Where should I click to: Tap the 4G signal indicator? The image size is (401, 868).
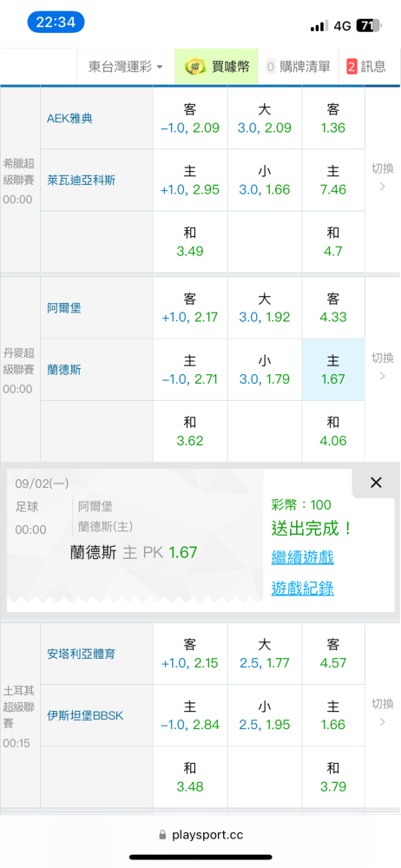pyautogui.click(x=342, y=26)
